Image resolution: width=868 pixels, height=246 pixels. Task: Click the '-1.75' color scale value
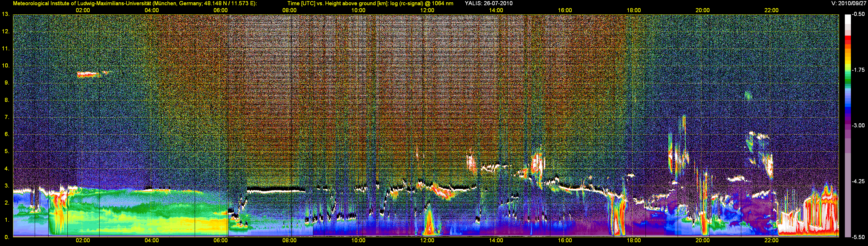pos(858,70)
